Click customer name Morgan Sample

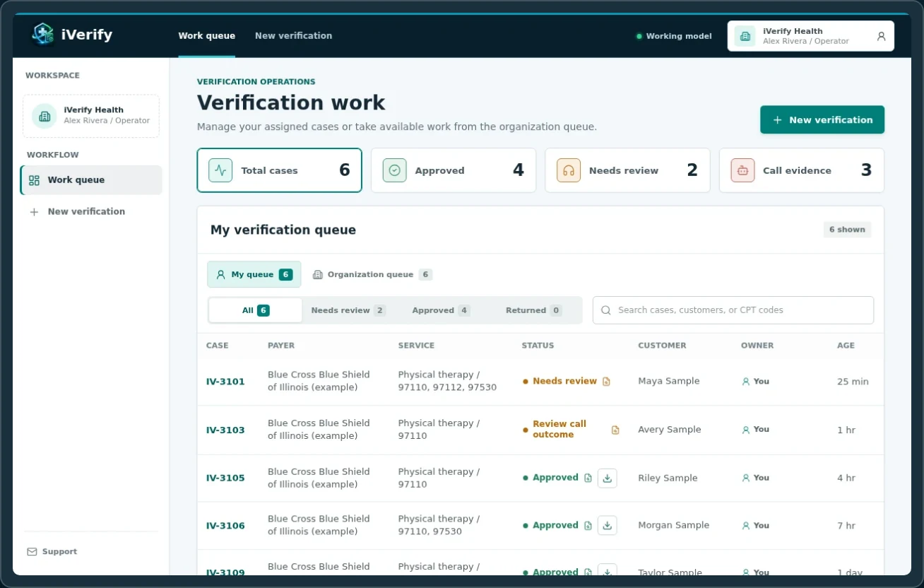tap(673, 526)
